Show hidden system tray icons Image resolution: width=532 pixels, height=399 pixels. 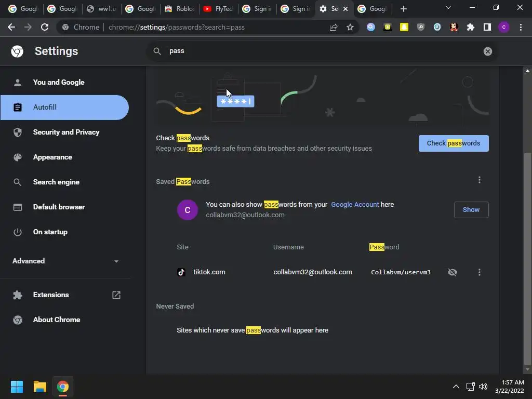pos(456,387)
